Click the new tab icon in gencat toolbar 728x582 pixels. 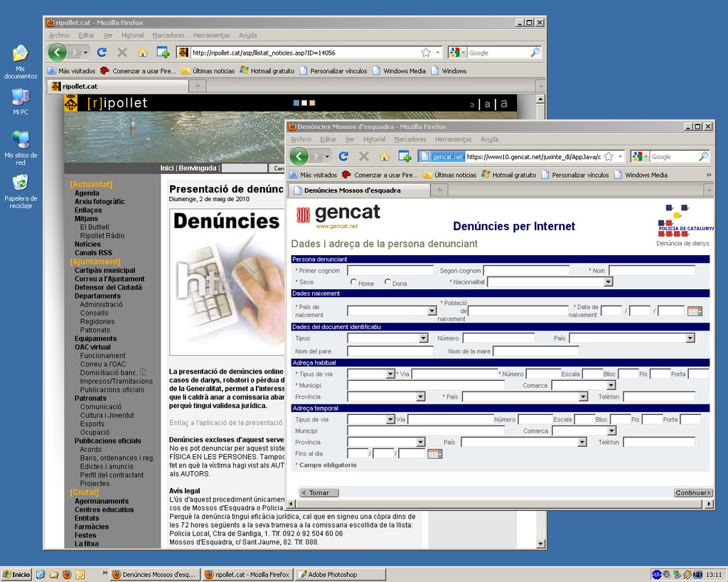[x=405, y=156]
